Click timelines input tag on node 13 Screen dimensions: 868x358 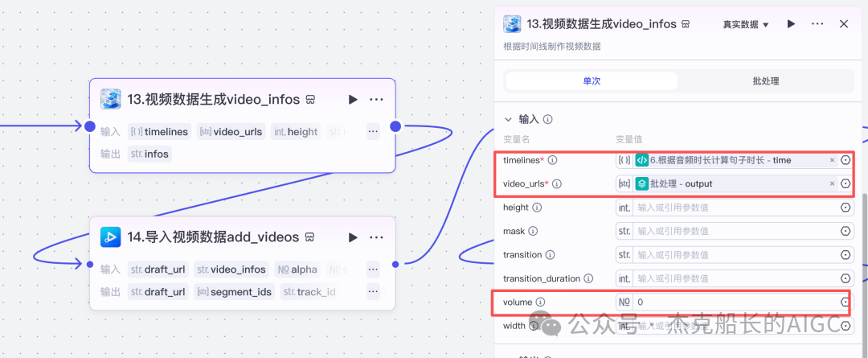pyautogui.click(x=159, y=131)
